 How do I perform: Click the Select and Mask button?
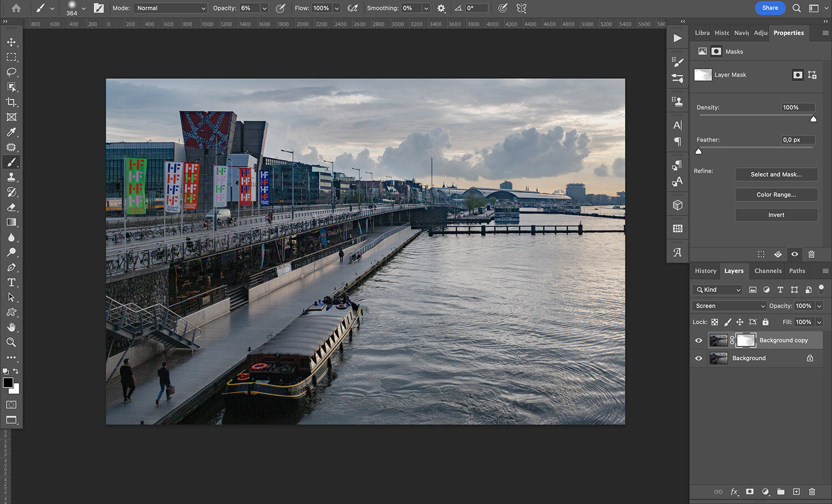(x=776, y=174)
